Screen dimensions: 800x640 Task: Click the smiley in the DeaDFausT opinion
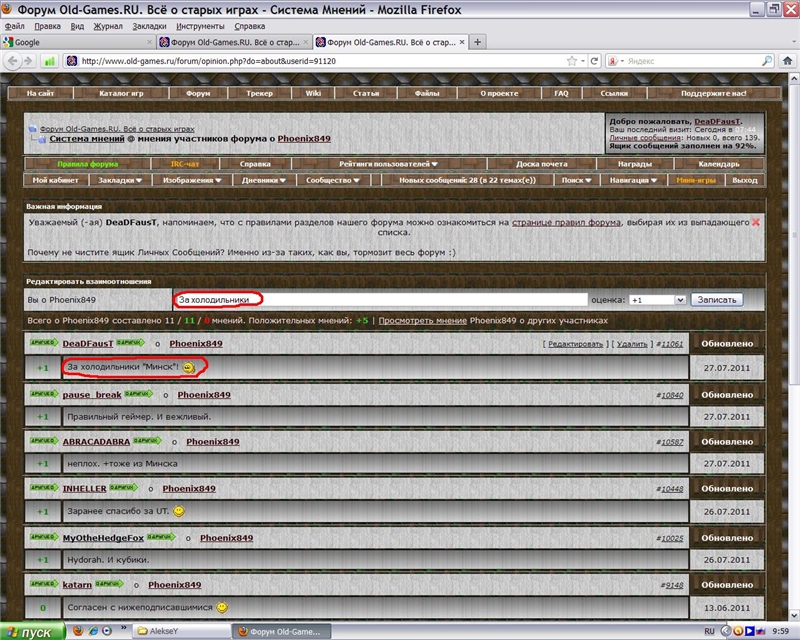click(188, 367)
